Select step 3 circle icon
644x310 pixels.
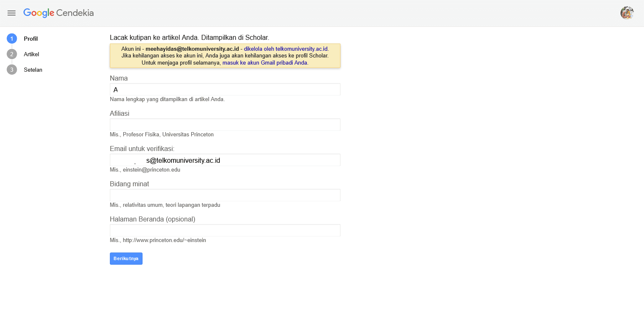pos(12,70)
